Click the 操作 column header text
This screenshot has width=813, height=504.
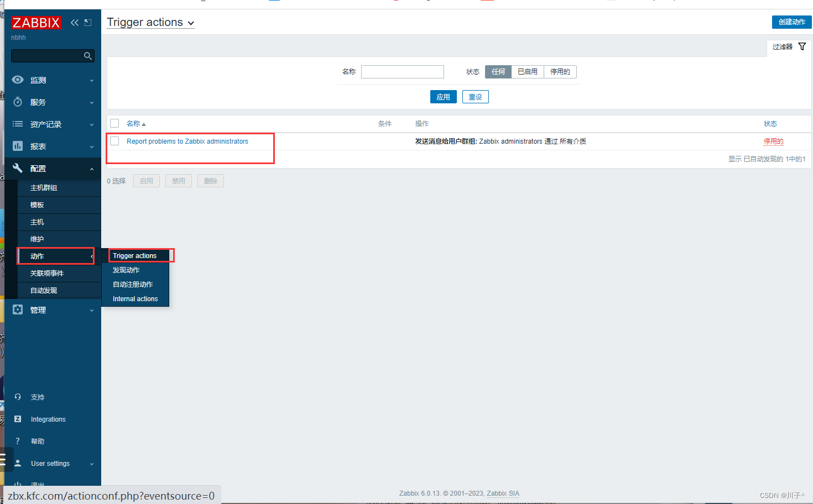(x=422, y=124)
